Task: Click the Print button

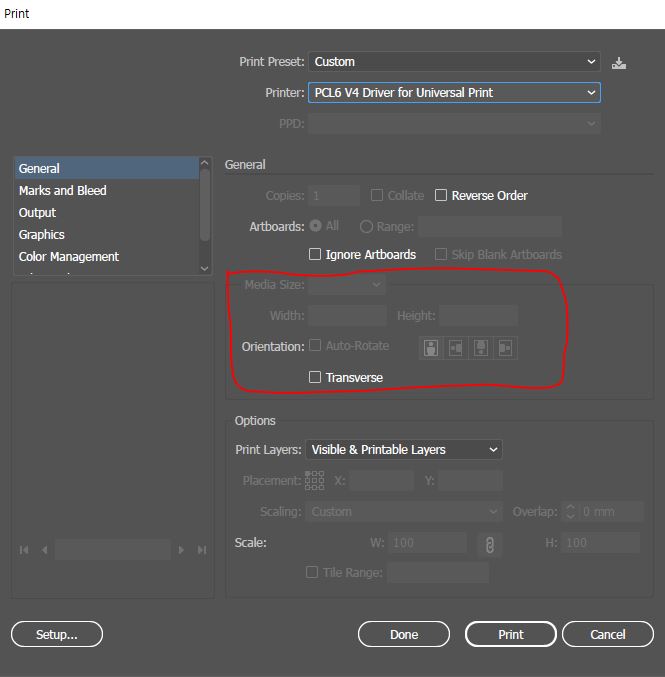Action: pyautogui.click(x=511, y=634)
